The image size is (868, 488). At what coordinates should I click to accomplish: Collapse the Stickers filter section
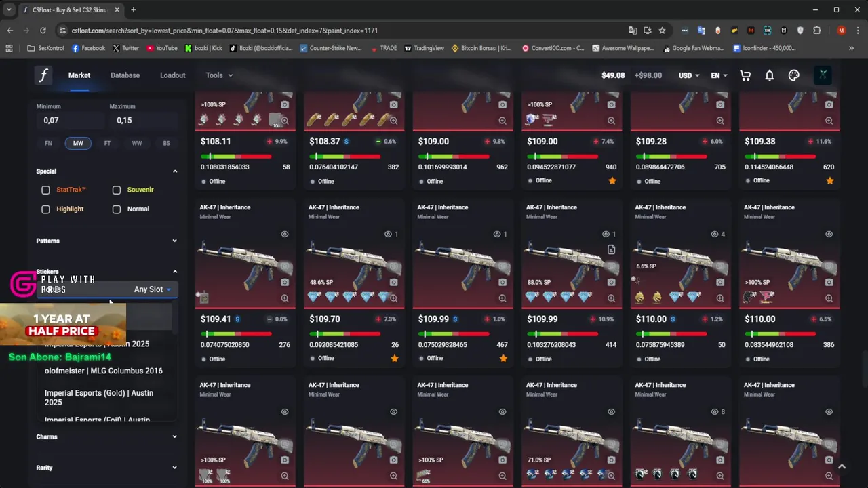point(175,272)
